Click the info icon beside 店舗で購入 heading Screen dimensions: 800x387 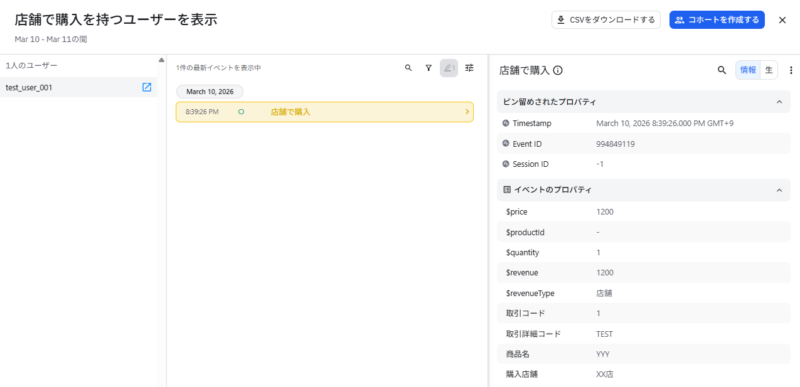558,70
